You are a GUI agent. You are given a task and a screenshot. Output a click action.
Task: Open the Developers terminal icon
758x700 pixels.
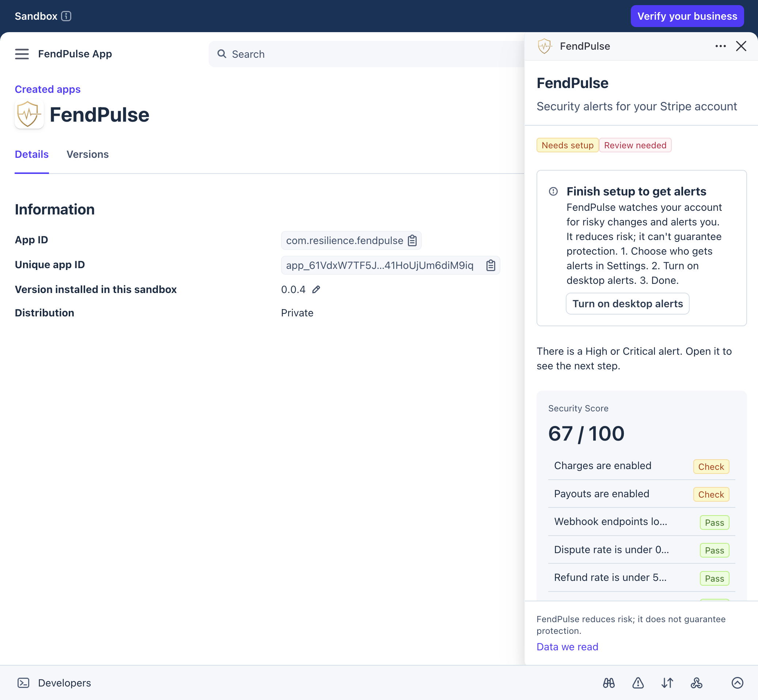[23, 682]
